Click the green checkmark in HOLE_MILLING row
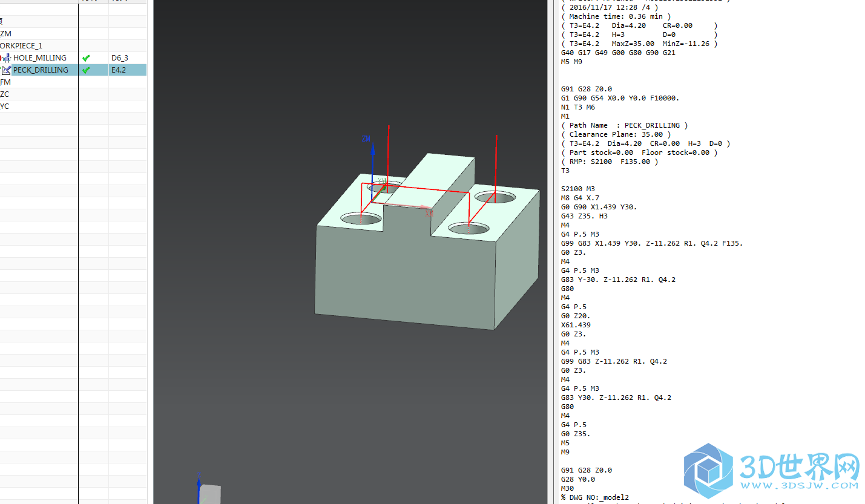The height and width of the screenshot is (504, 865). point(86,58)
